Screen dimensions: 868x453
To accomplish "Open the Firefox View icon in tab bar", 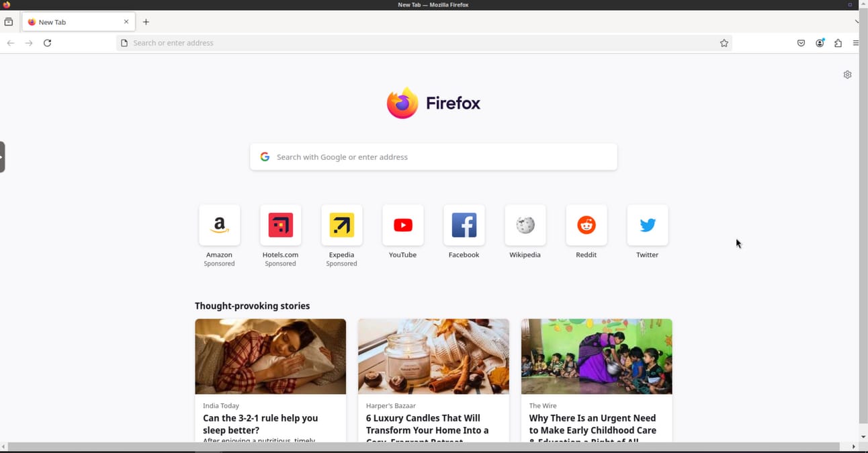I will click(9, 22).
